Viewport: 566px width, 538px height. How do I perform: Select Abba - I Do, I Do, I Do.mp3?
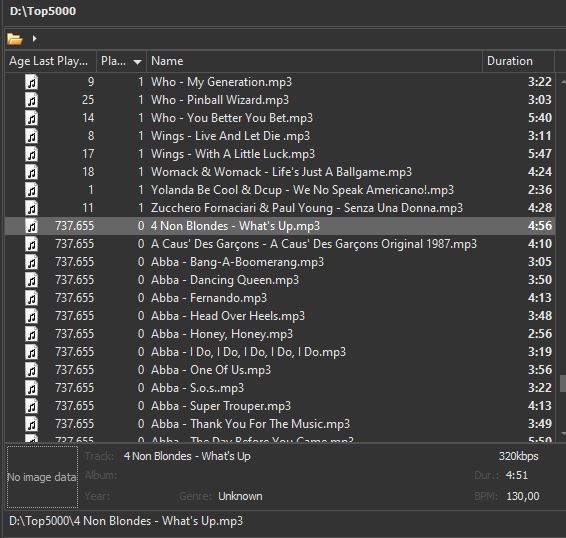(248, 352)
